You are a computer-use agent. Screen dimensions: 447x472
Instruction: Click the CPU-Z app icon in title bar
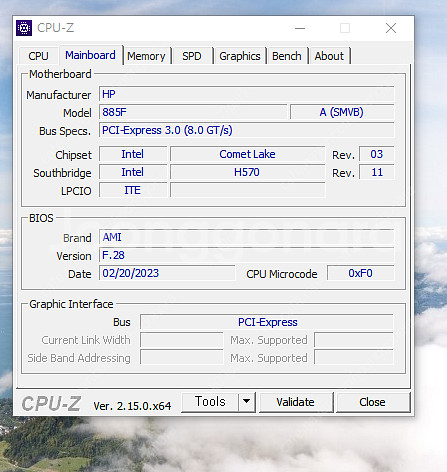coord(24,28)
